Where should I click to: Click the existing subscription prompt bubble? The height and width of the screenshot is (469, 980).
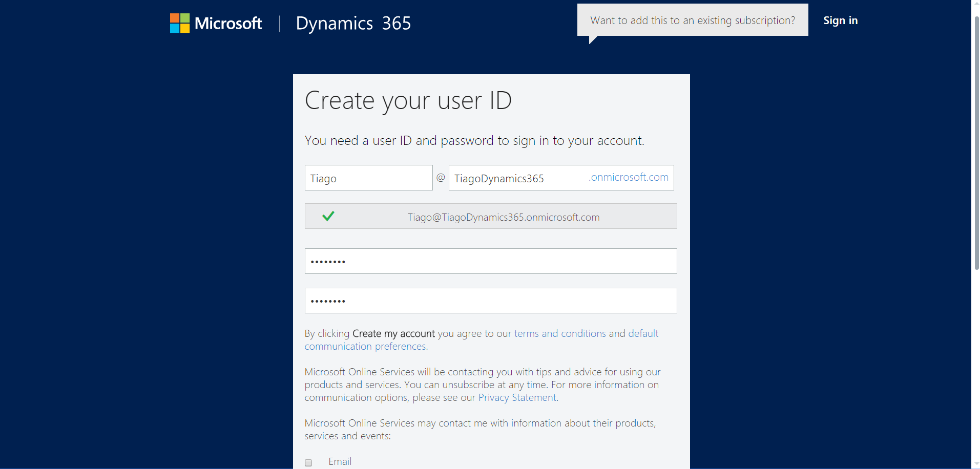click(692, 20)
